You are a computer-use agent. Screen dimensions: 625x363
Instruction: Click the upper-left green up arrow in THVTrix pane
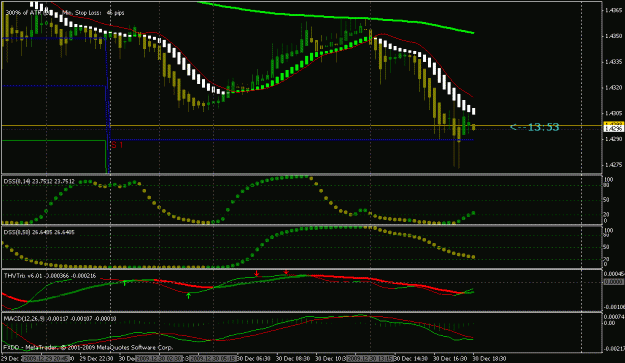tap(124, 283)
